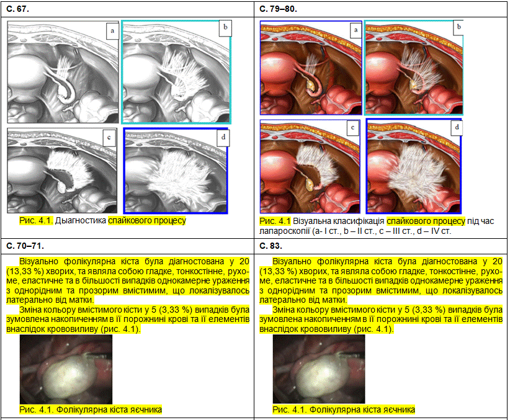Click the "С. 83." page heading
Image resolution: width=510 pixels, height=420 pixels.
pos(271,246)
